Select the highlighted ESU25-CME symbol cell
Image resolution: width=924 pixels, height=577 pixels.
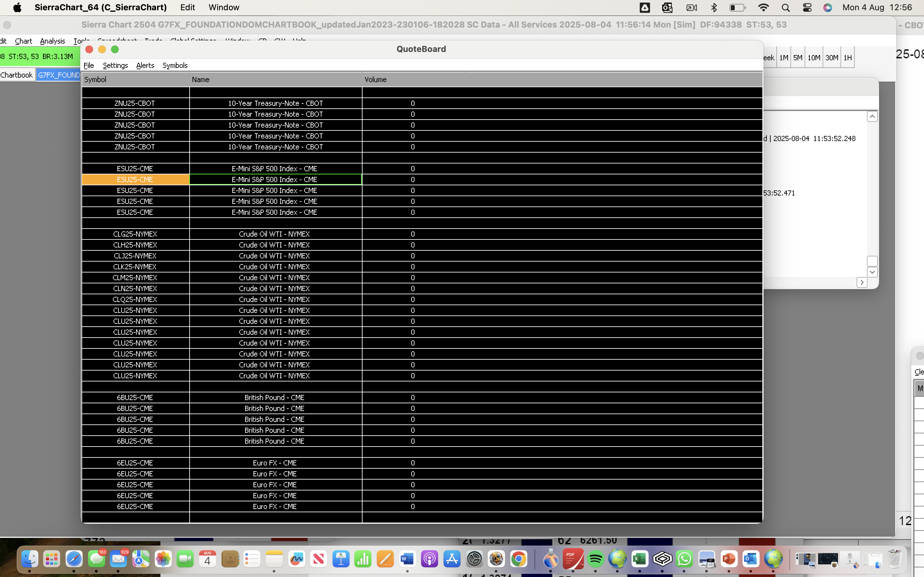(135, 180)
